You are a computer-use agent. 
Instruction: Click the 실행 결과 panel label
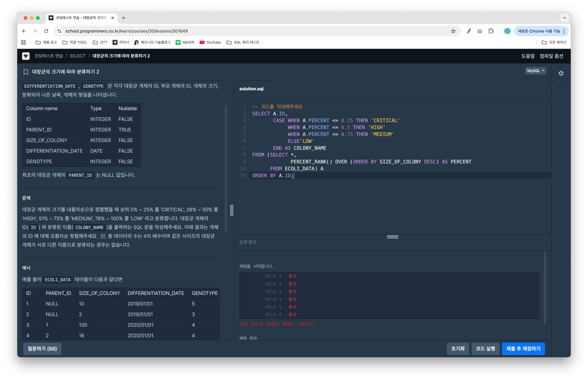coord(248,242)
